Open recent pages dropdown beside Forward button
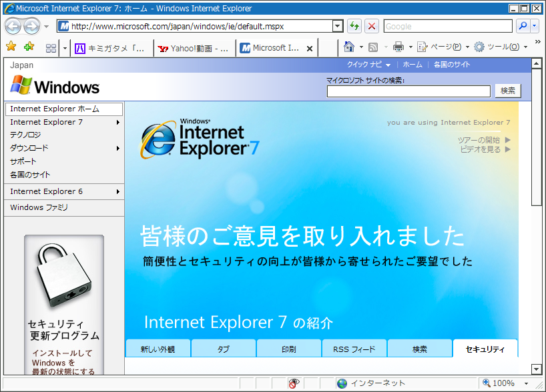This screenshot has width=546, height=392. 46,27
